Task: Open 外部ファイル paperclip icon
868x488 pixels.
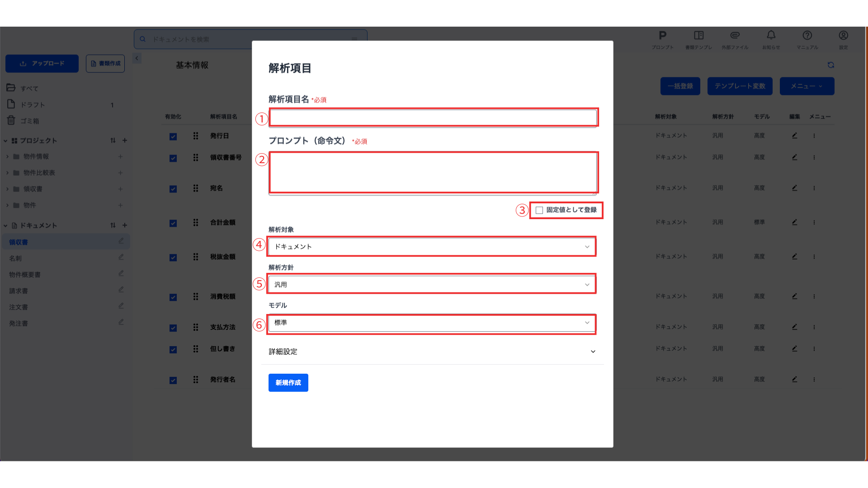Action: pyautogui.click(x=735, y=36)
